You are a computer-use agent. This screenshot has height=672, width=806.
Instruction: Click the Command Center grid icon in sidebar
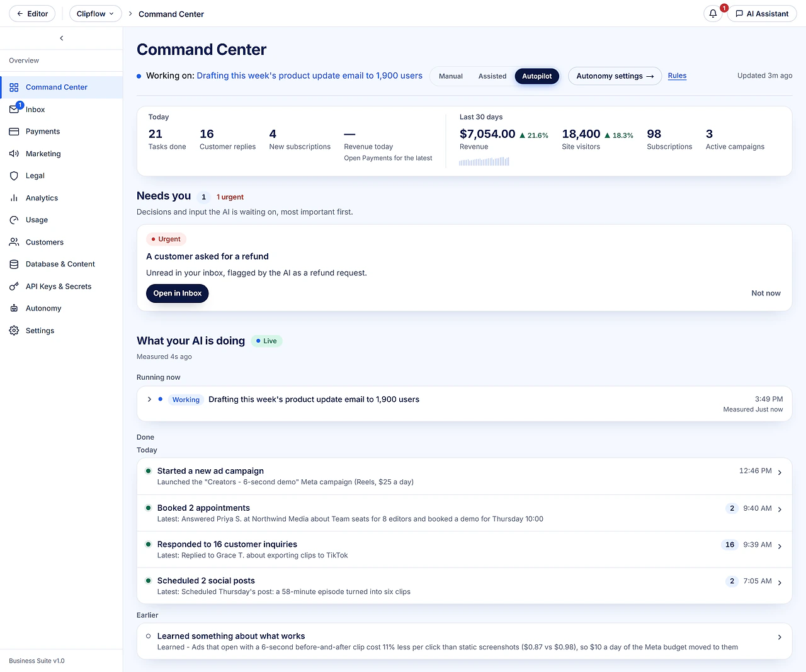14,88
